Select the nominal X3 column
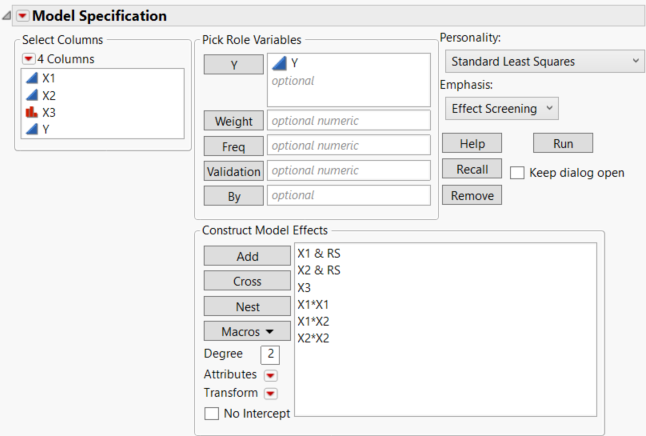The height and width of the screenshot is (436, 646). [48, 112]
